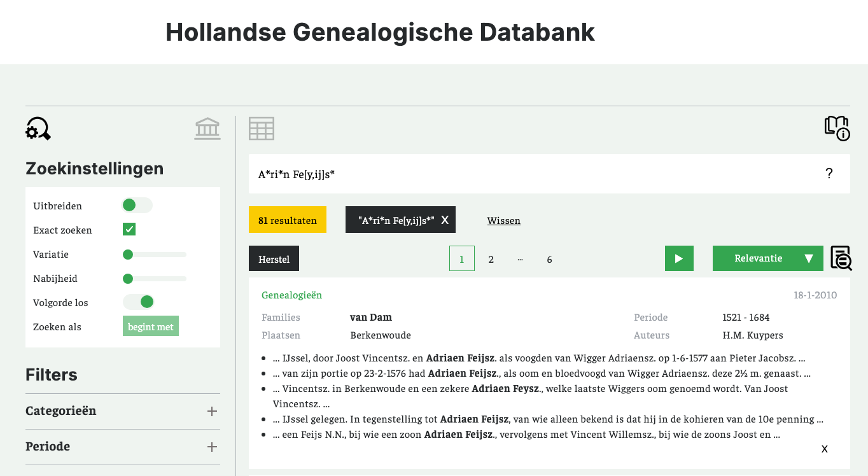Remove the "A*ri*n Fe[y,ij]s*" search chip
The width and height of the screenshot is (868, 476).
[x=445, y=220]
